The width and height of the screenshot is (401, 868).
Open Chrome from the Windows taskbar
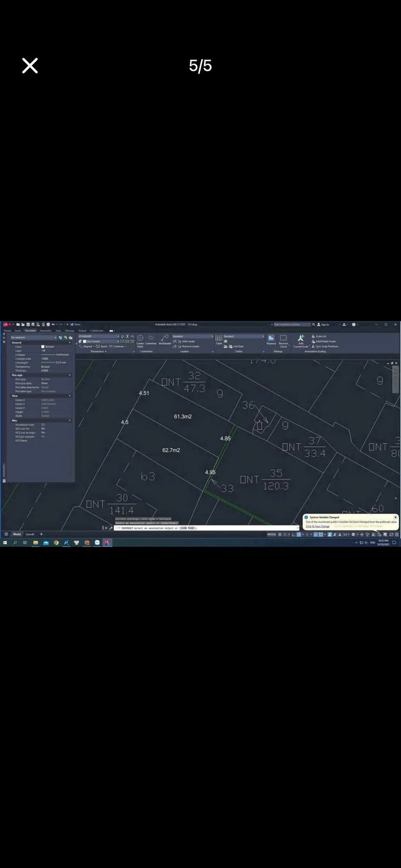56,542
